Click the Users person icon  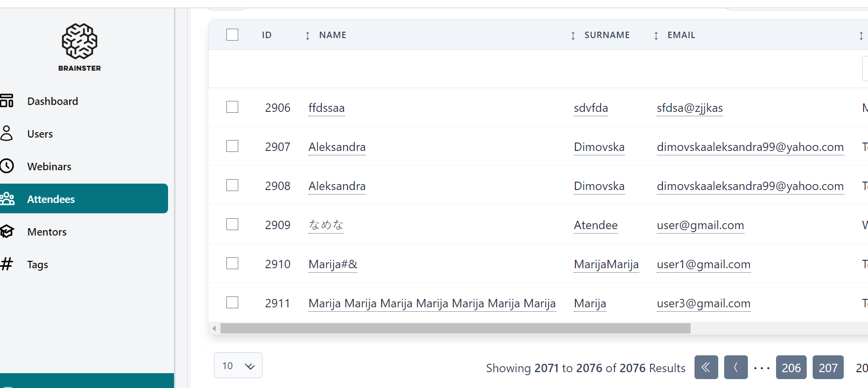[x=7, y=134]
